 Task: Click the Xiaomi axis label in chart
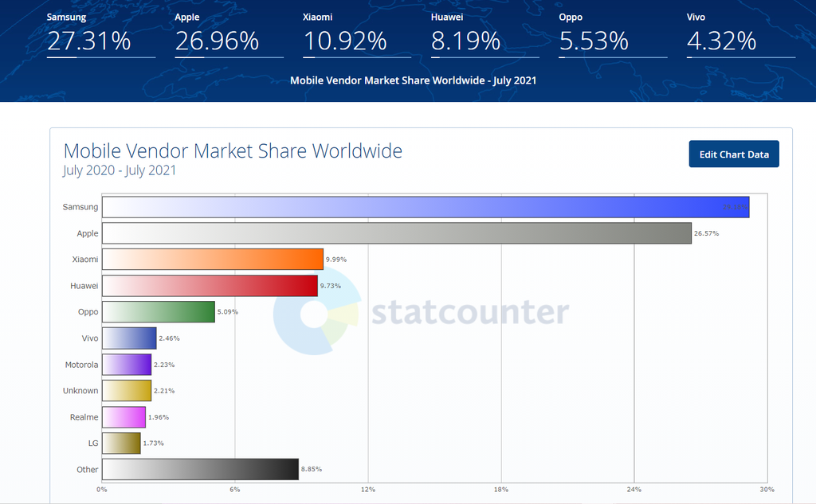click(x=84, y=259)
